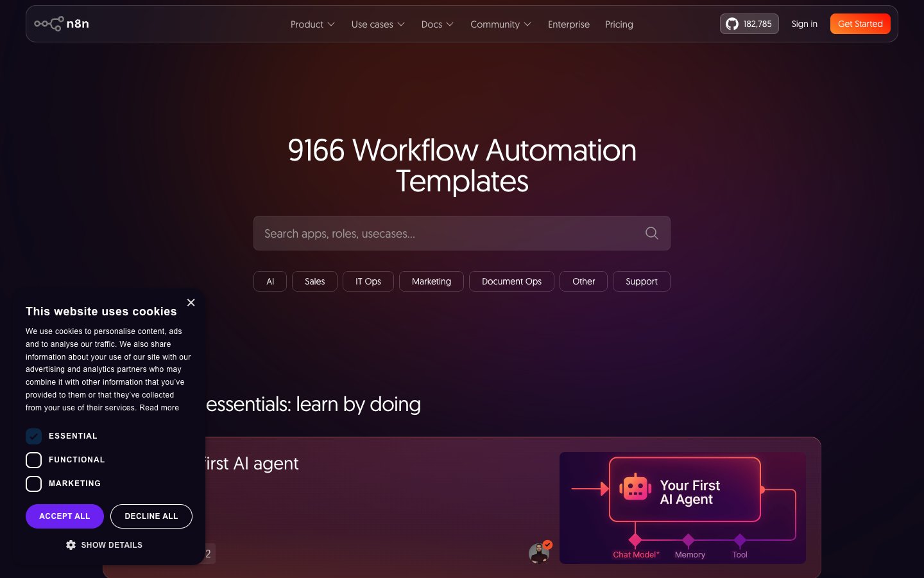Open the Enterprise page from the navbar
The image size is (924, 578).
[569, 24]
